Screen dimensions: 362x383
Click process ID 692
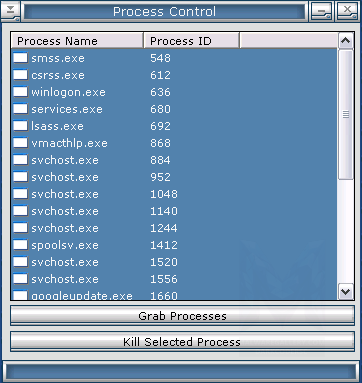pos(160,126)
